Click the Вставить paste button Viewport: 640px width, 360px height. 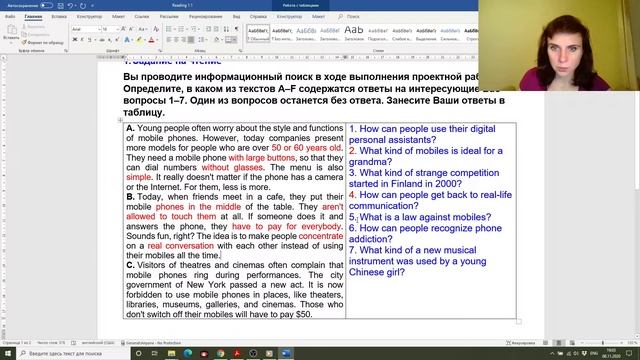click(11, 33)
